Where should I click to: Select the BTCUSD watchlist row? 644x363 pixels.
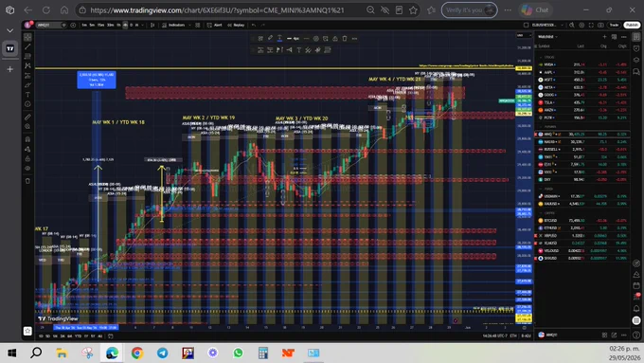[582, 220]
